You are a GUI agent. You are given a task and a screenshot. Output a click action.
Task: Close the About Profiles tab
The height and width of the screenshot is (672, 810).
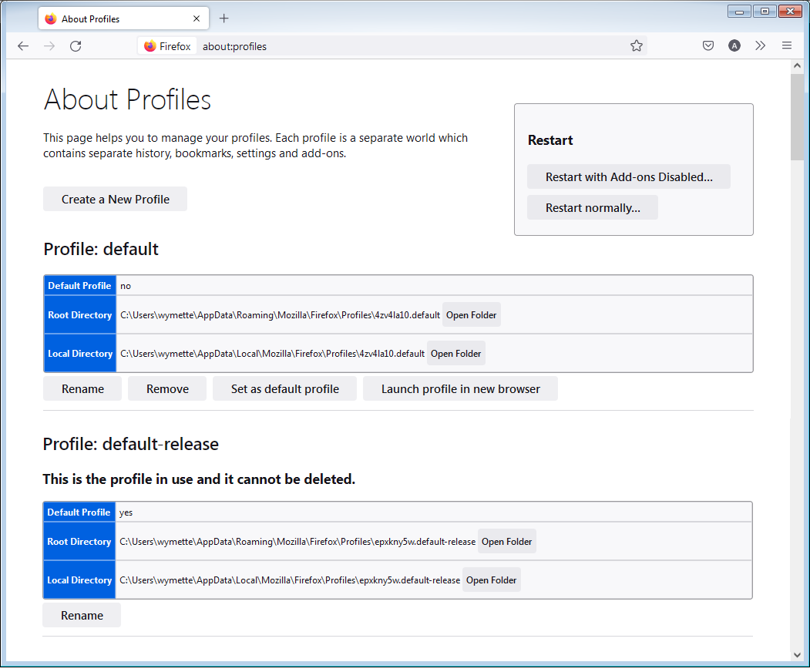click(197, 18)
